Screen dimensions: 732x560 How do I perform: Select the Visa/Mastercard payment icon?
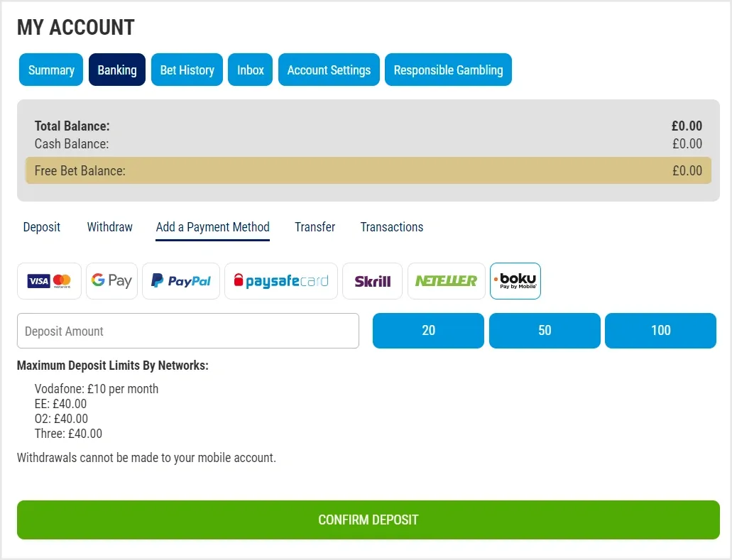click(x=49, y=280)
